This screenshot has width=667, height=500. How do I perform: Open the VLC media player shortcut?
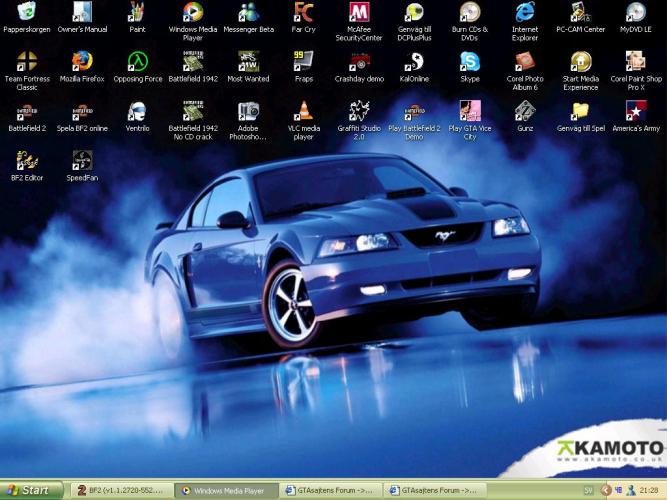pyautogui.click(x=303, y=111)
